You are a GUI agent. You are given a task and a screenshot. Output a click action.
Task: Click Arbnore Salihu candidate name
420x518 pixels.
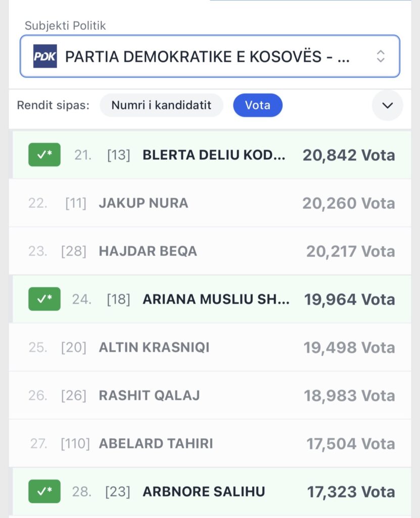[204, 492]
